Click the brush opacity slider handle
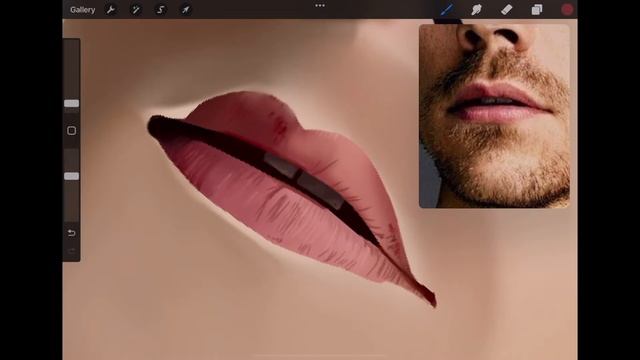 pos(71,176)
